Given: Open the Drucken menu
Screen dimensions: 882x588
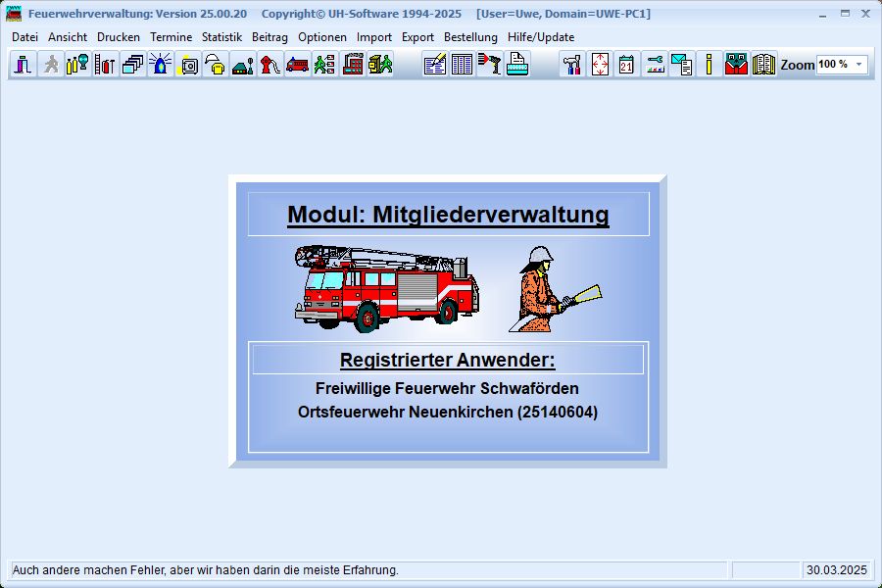Looking at the screenshot, I should click(x=119, y=37).
